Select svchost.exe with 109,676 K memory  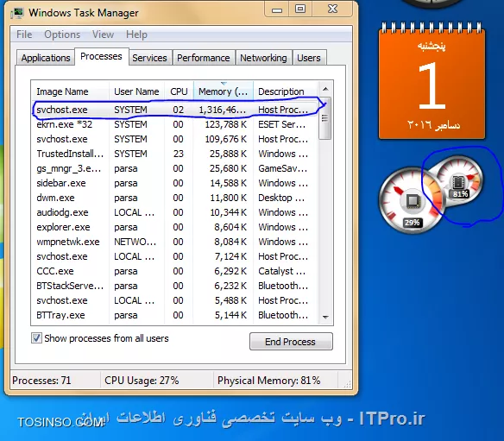coord(175,139)
